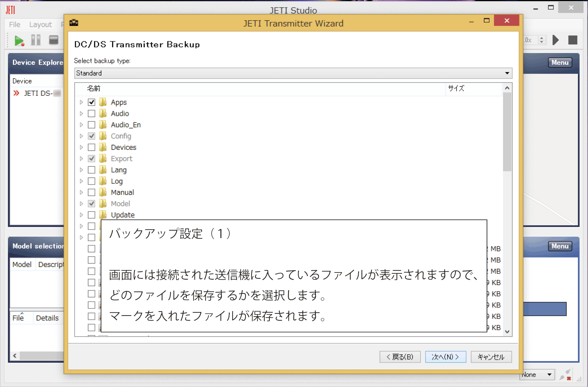588x387 pixels.
Task: Check the Update folder checkbox
Action: coord(92,215)
